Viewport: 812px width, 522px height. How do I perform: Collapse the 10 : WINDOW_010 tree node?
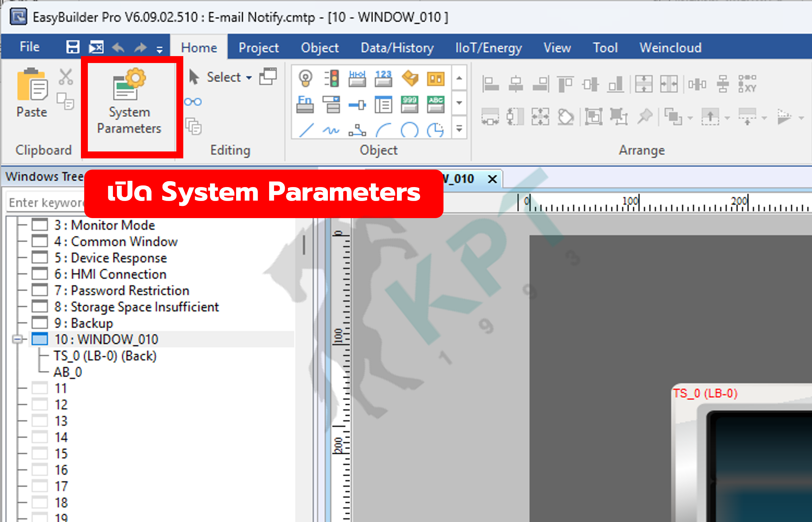(18, 339)
